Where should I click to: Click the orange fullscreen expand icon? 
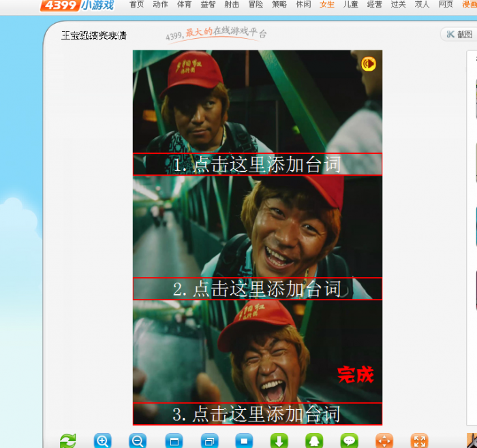(419, 441)
